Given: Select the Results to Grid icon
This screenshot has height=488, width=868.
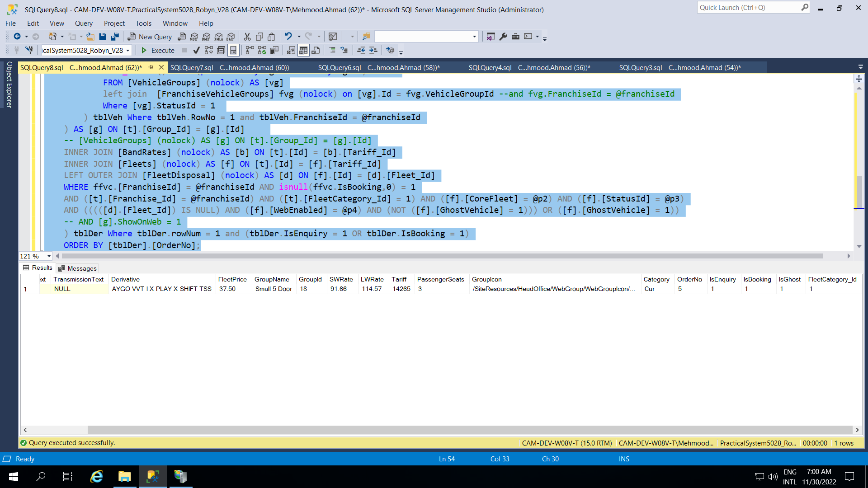Looking at the screenshot, I should [302, 50].
